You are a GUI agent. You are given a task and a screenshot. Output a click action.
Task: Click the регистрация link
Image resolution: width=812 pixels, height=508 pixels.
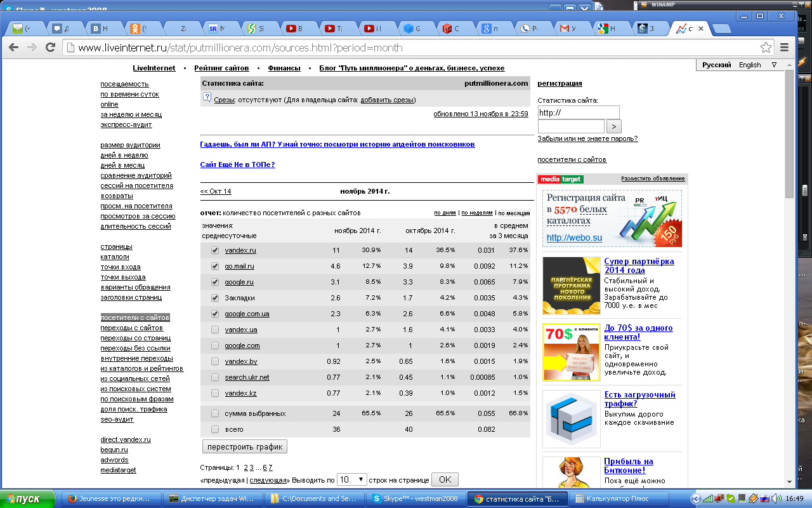(x=560, y=83)
